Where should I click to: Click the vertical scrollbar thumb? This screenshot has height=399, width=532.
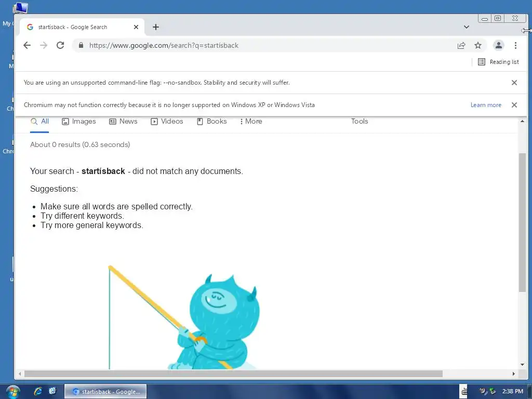(522, 222)
